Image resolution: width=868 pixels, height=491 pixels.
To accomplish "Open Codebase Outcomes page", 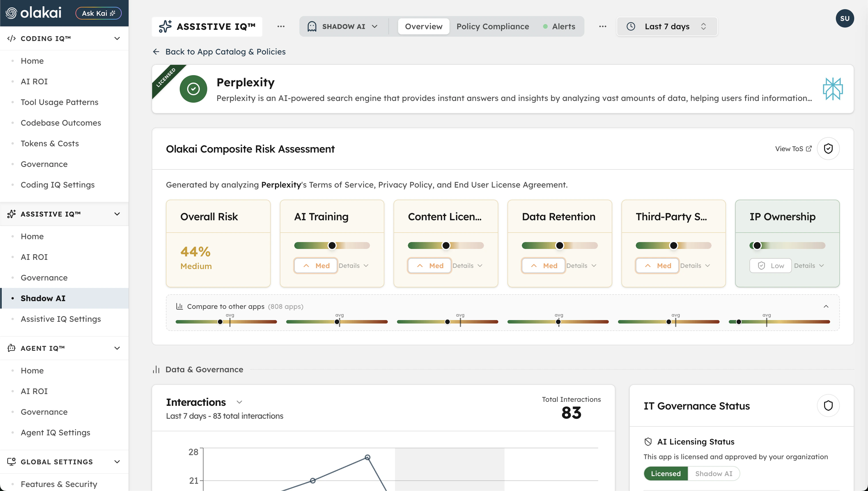I will click(x=61, y=122).
